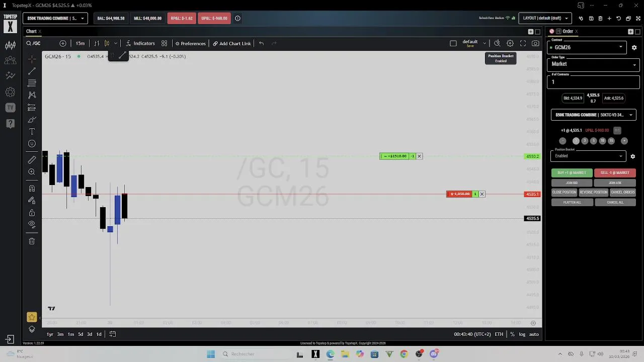Screen dimensions: 644x362
Task: Open the sidebar pen and chart icon
Action: click(x=10, y=76)
